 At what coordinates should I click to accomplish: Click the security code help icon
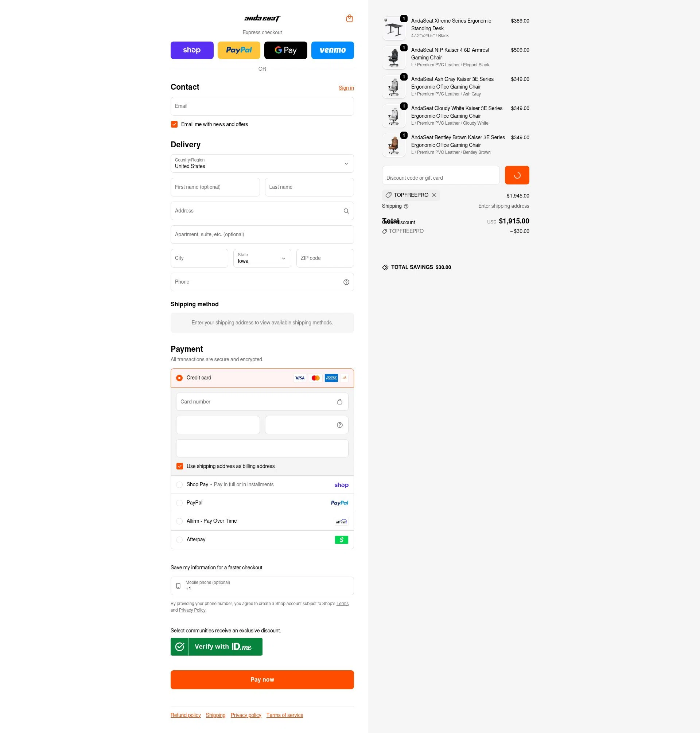pos(339,425)
